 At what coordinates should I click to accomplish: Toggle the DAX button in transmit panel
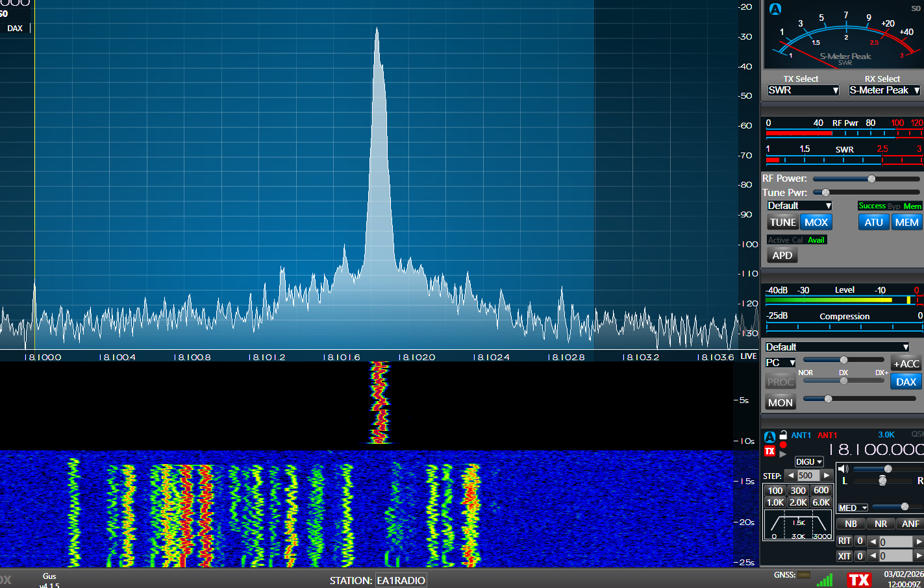click(906, 382)
